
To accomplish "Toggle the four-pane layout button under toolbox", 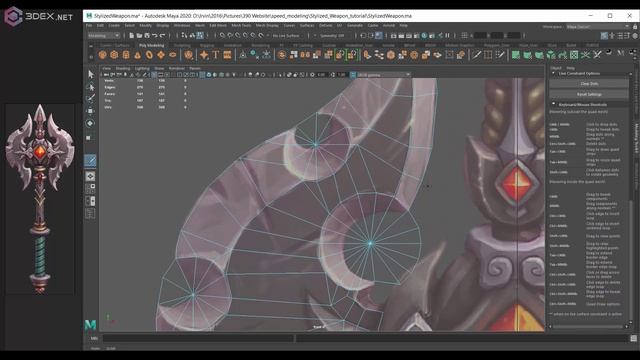I will pos(90,189).
